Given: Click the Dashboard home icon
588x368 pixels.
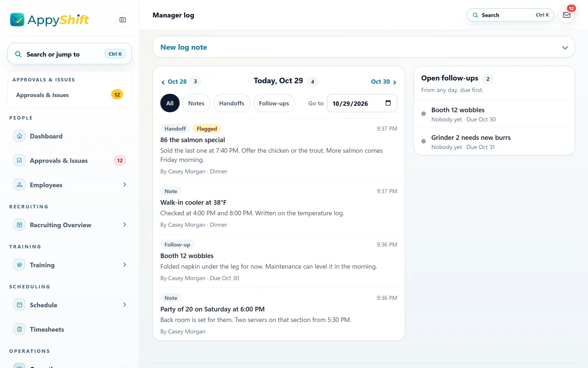Looking at the screenshot, I should [19, 136].
